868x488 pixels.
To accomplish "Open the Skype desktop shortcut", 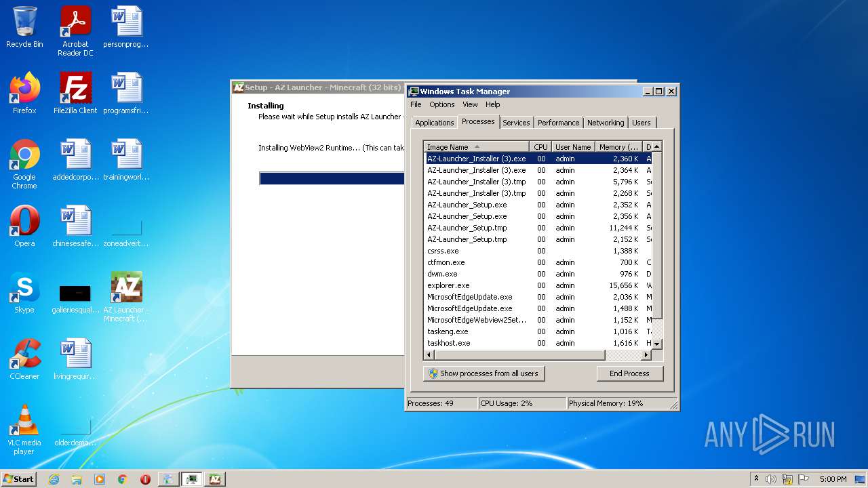I will coord(24,293).
